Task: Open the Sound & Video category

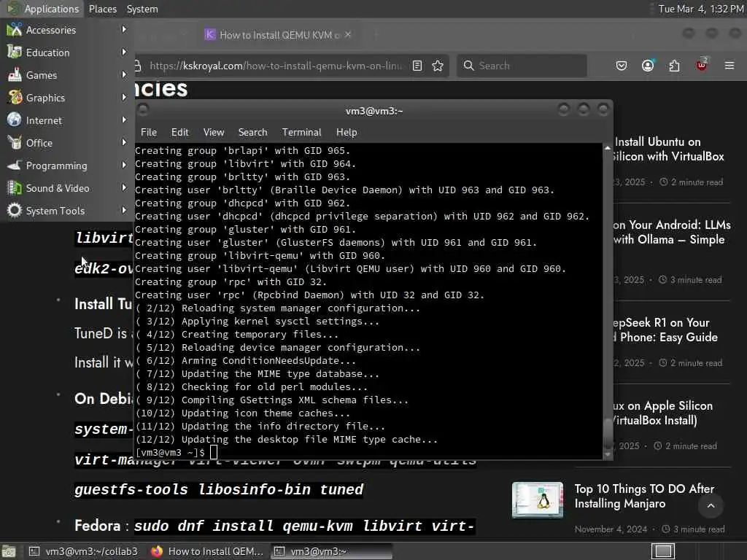Action: click(66, 188)
